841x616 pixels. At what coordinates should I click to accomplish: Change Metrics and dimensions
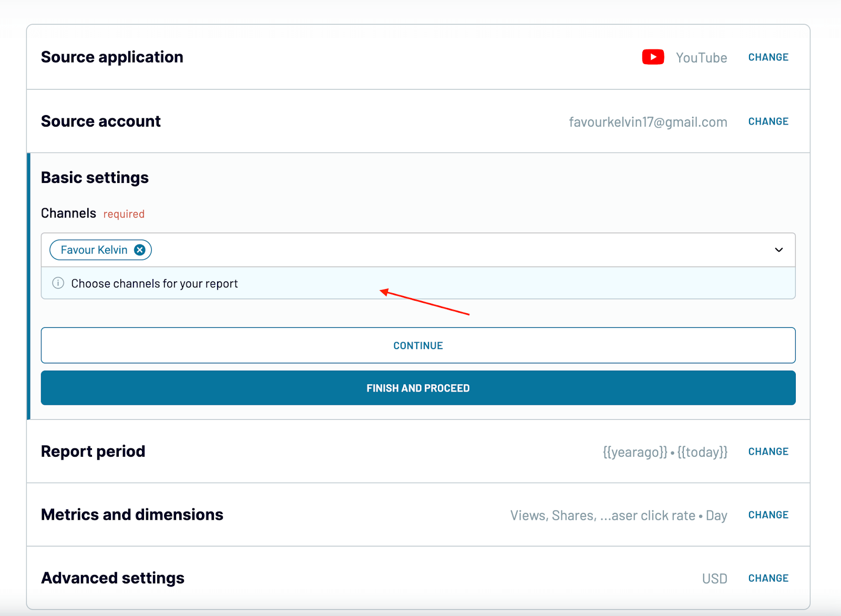pyautogui.click(x=768, y=515)
